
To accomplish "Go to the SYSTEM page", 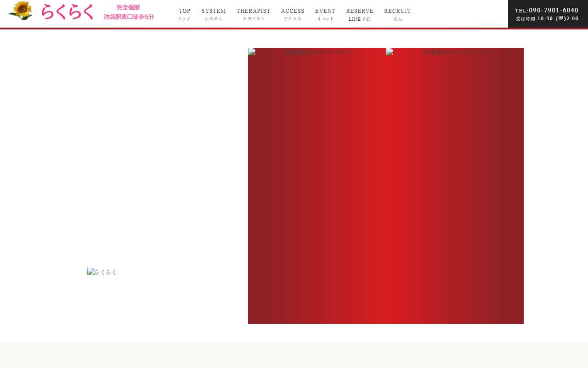I will point(214,14).
